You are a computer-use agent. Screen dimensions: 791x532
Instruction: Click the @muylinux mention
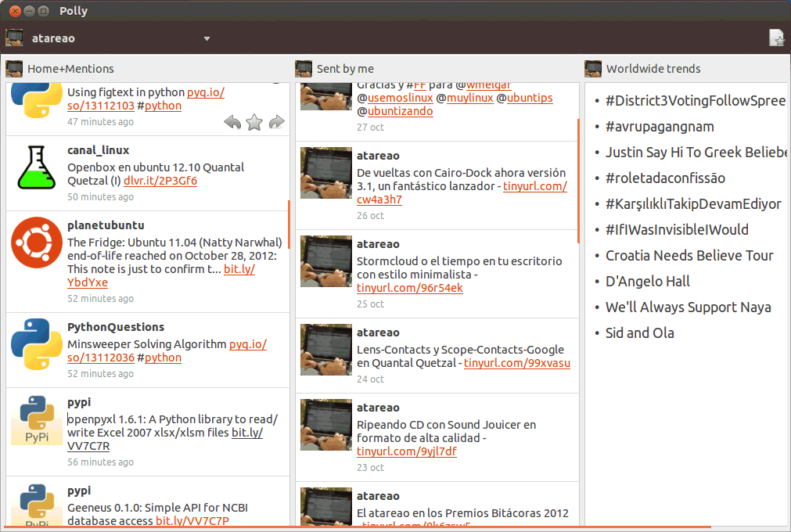465,98
